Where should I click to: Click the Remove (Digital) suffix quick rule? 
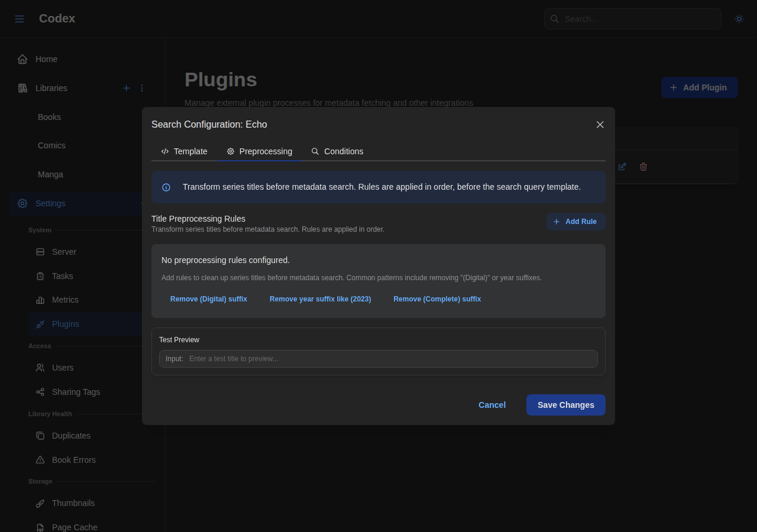point(209,299)
